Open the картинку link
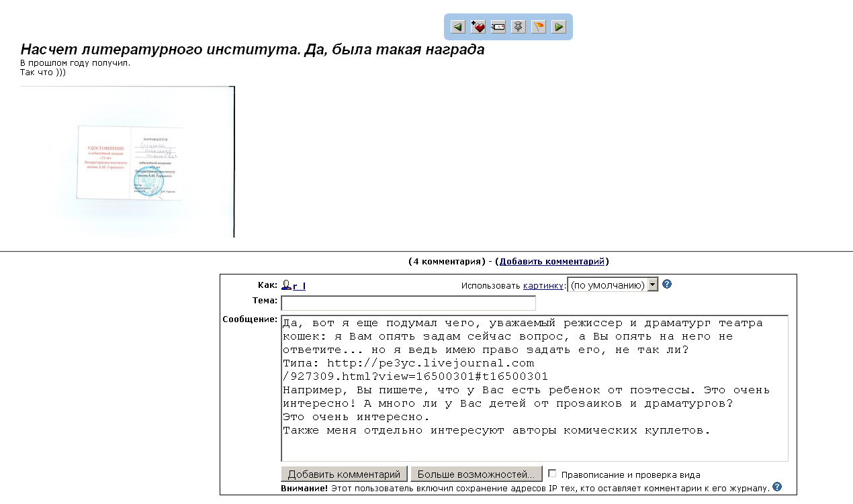 click(x=543, y=286)
